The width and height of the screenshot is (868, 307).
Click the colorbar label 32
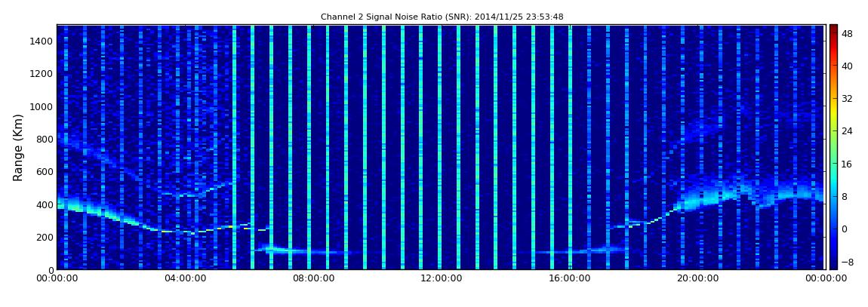pos(848,98)
